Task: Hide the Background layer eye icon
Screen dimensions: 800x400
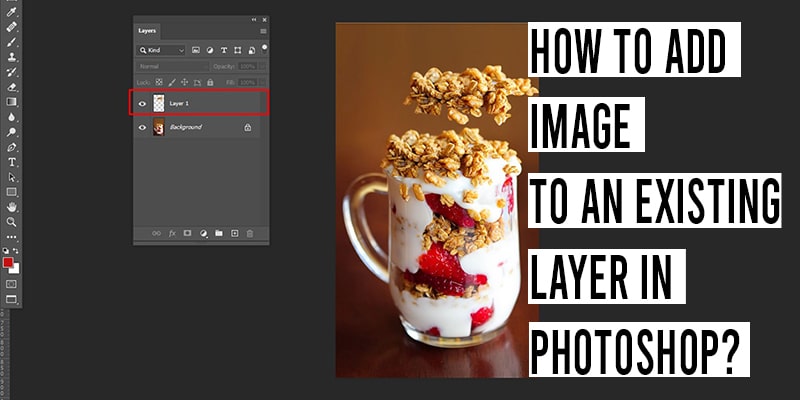Action: tap(142, 128)
